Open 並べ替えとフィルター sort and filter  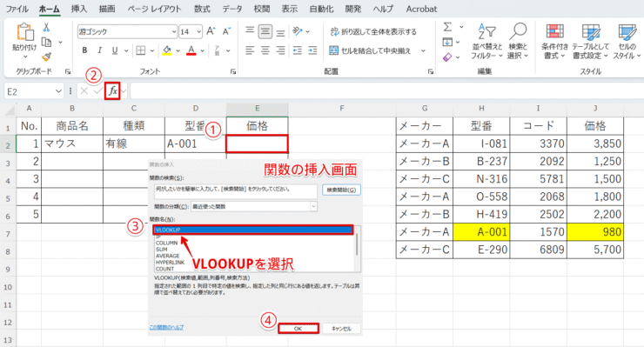pos(486,41)
